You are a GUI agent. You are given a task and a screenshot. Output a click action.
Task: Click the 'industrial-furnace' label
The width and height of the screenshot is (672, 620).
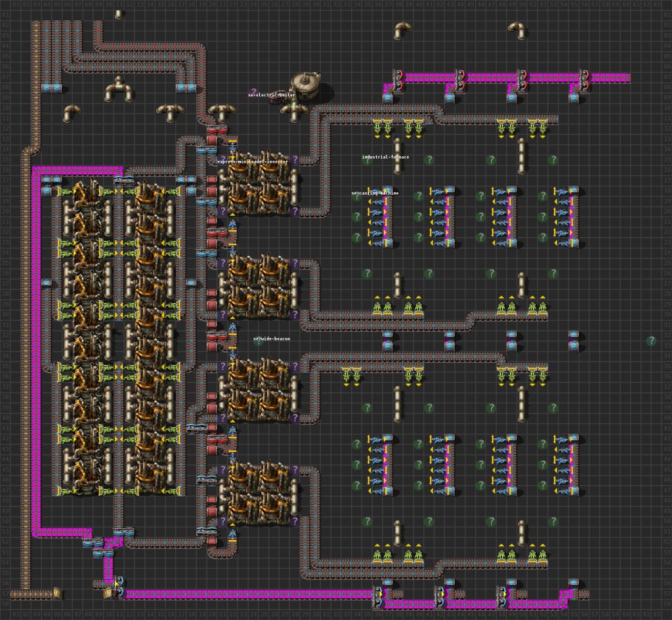pyautogui.click(x=385, y=157)
